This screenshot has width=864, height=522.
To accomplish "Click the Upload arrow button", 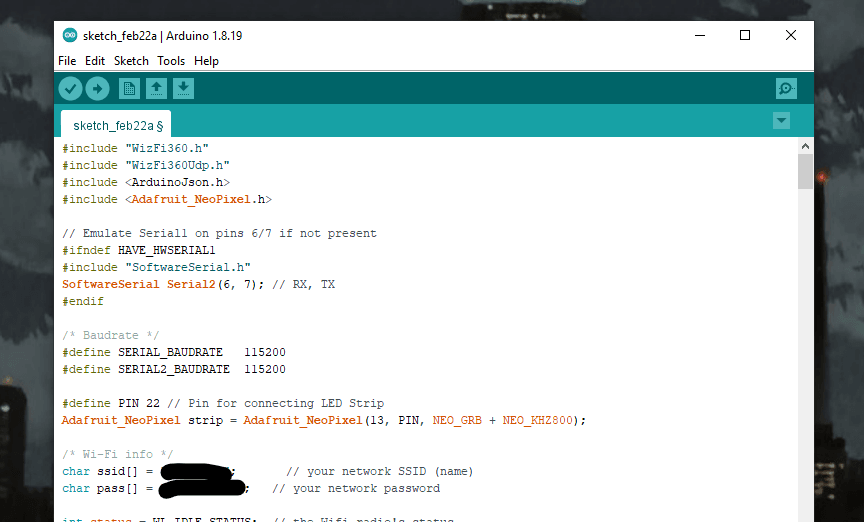I will pyautogui.click(x=98, y=89).
